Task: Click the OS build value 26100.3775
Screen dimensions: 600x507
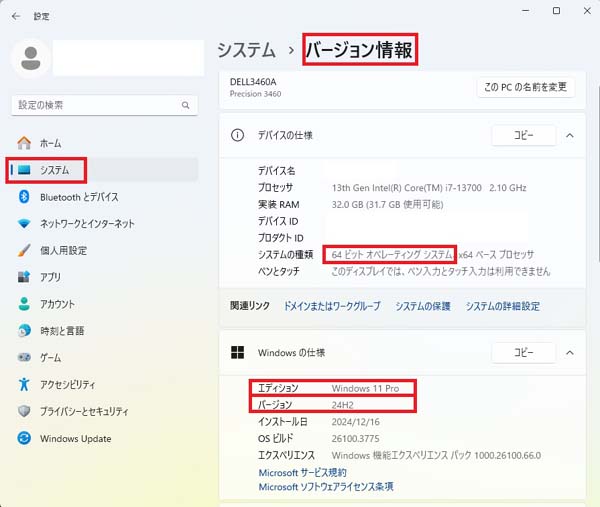Action: (355, 439)
